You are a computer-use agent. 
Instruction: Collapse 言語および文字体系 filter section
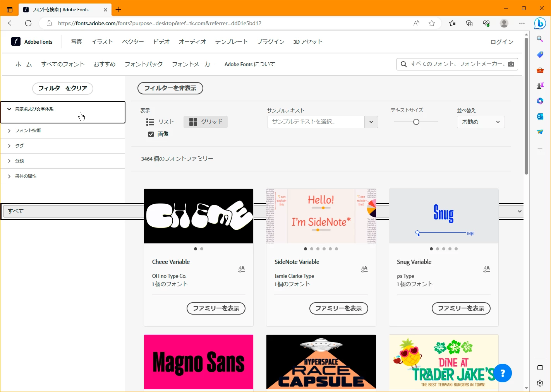pos(63,112)
